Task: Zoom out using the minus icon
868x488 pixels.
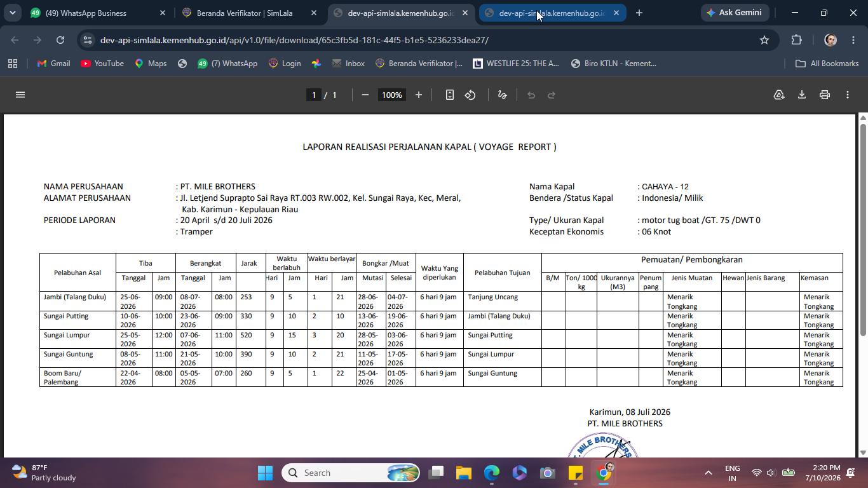Action: click(x=365, y=95)
